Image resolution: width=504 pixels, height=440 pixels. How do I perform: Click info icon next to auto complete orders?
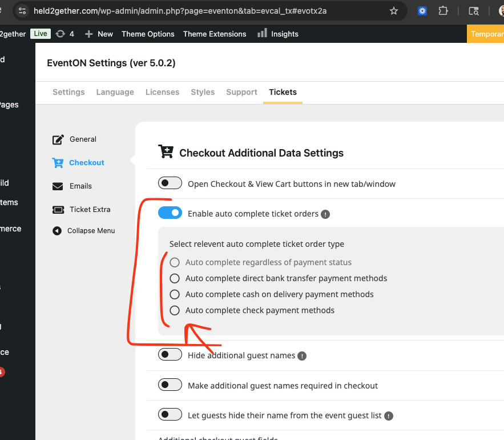pos(325,214)
